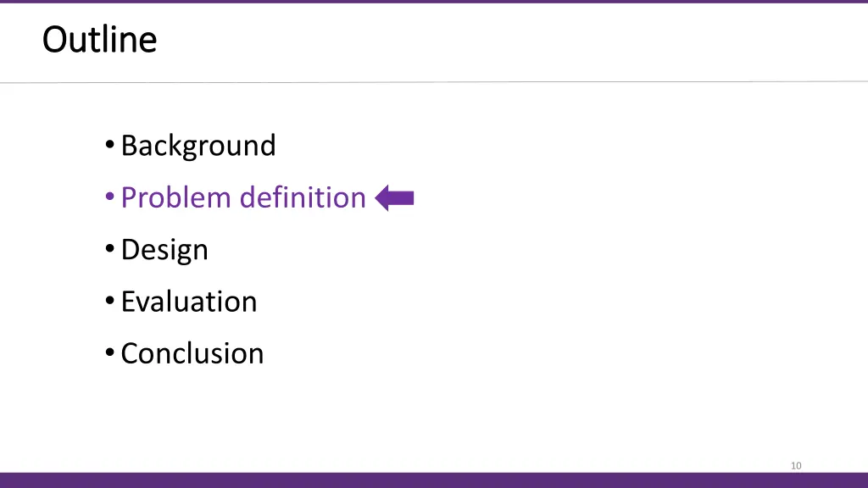Click the bullet dot before Background

tap(109, 145)
